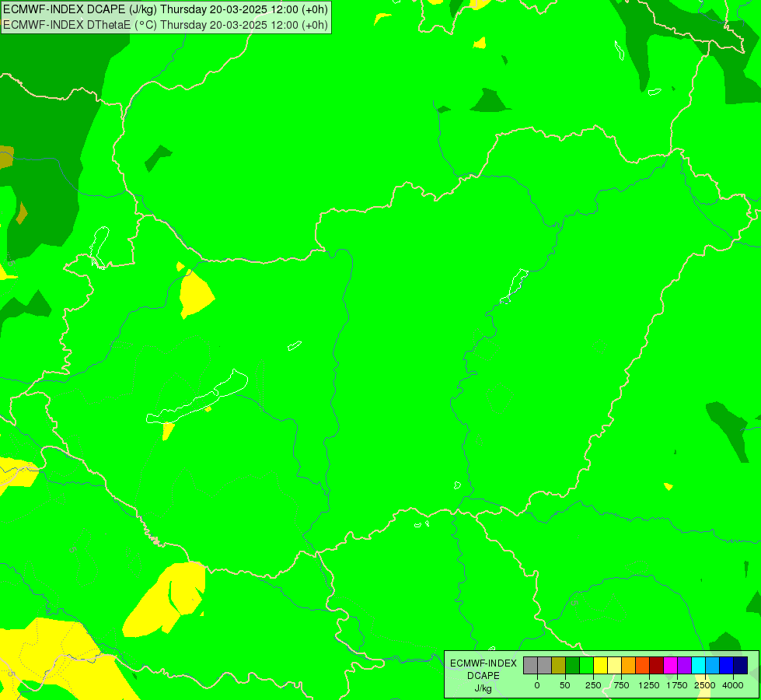Viewport: 761px width, 700px height.
Task: Click the DCAPE (J/kg) title line
Action: coord(166,9)
